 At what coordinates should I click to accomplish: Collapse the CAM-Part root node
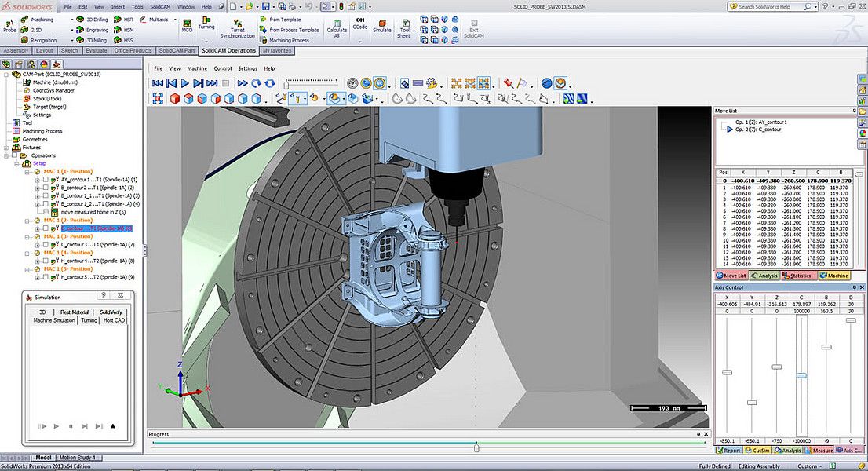[6, 74]
